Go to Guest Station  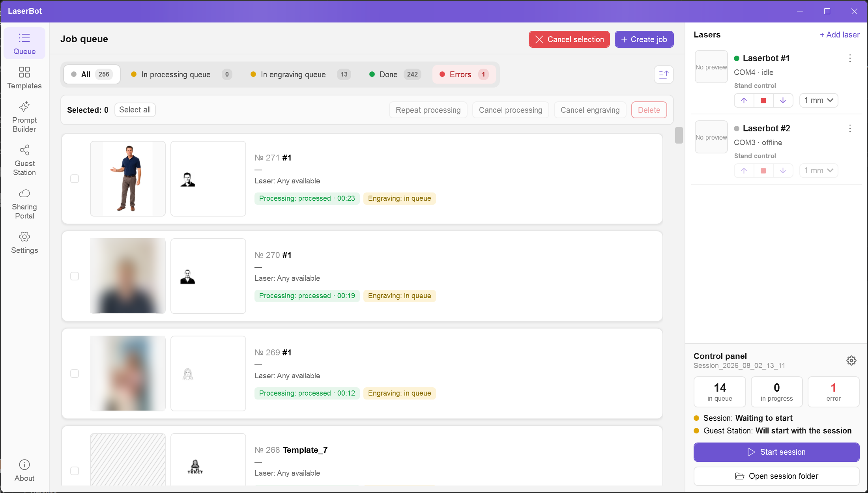click(24, 161)
